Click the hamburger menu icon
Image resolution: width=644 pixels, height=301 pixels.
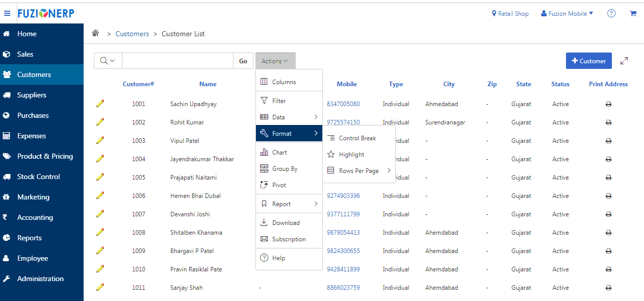[x=7, y=14]
